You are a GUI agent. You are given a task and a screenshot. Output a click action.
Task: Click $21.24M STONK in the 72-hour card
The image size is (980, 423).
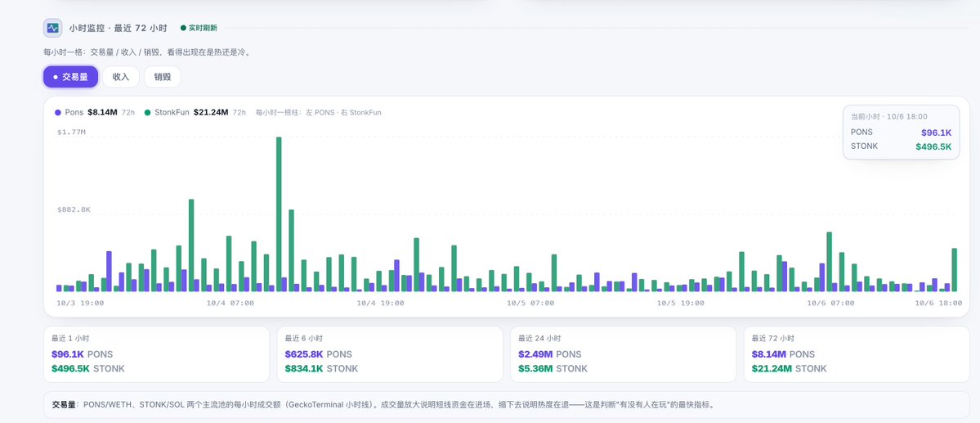tap(789, 368)
